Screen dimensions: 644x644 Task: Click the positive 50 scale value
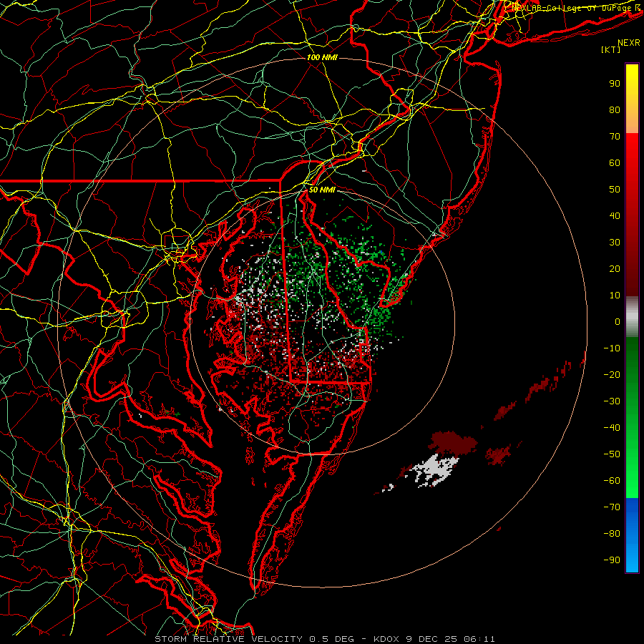pos(615,190)
